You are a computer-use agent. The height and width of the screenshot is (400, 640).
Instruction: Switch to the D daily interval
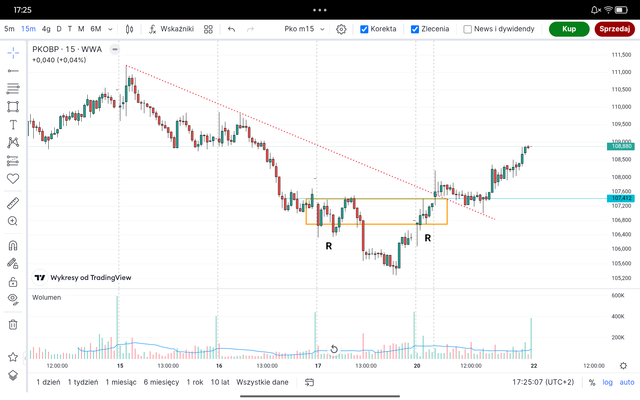[59, 29]
